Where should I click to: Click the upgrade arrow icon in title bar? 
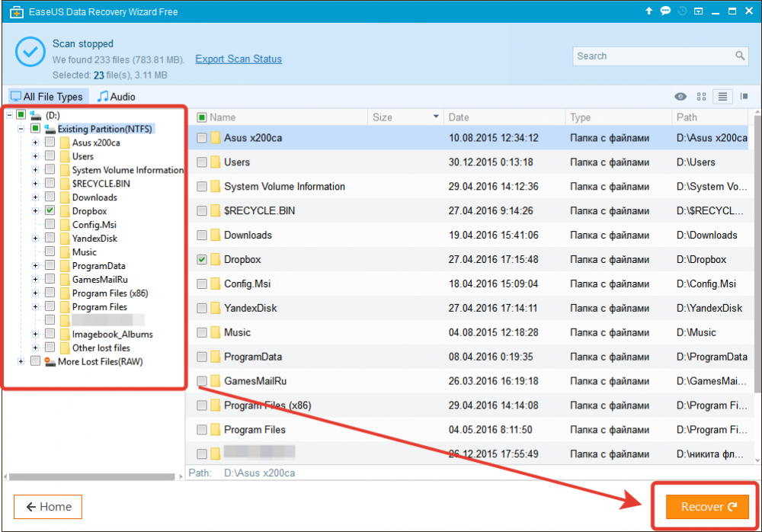(x=648, y=11)
